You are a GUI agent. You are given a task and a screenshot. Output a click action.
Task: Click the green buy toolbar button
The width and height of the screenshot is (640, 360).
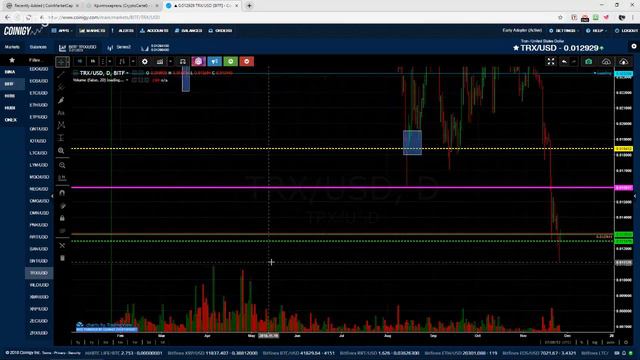(231, 62)
